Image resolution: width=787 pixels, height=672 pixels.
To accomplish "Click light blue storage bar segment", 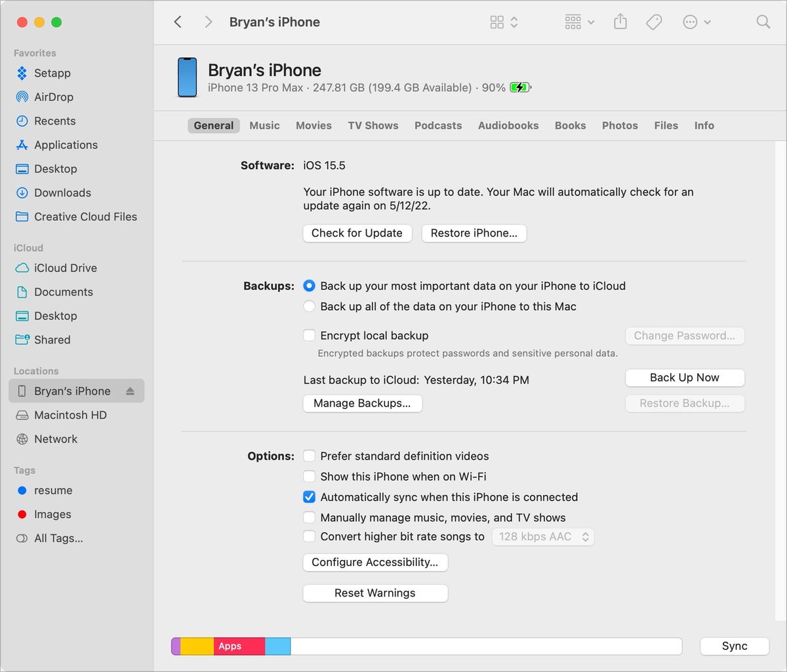I will click(x=278, y=646).
